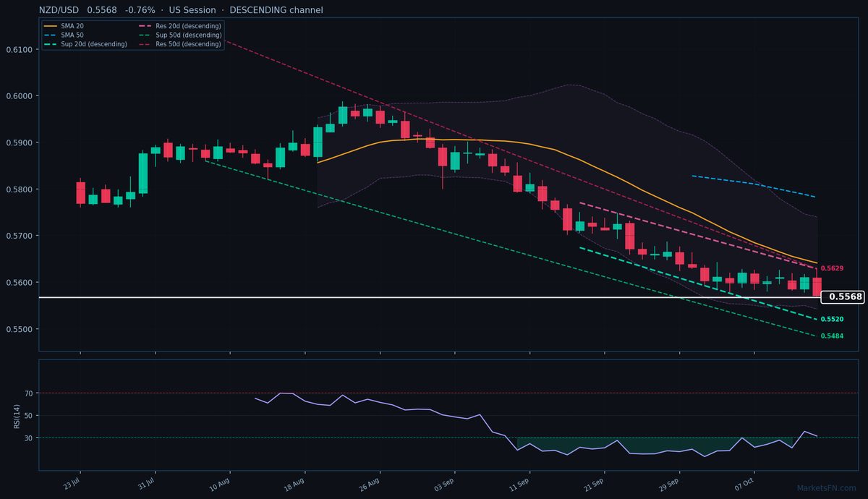Viewport: 868px width, 499px height.
Task: Click the RSI 50 axis label
Action: click(x=30, y=416)
